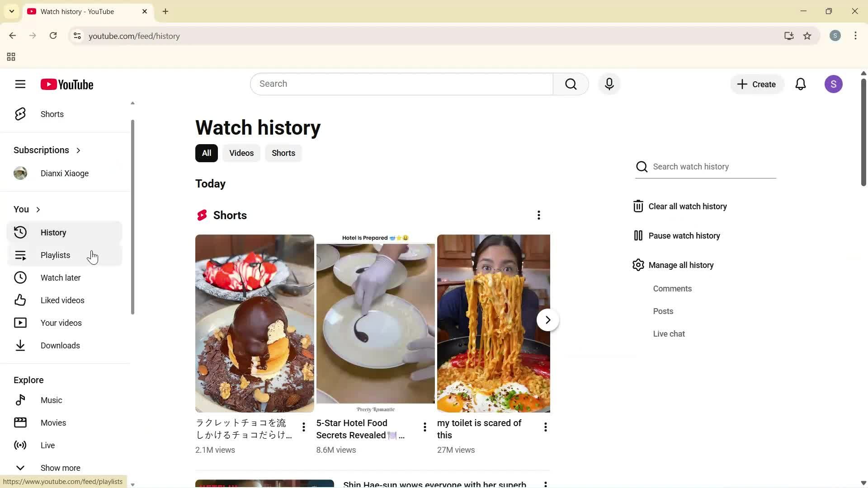Open notifications bell
The height and width of the screenshot is (488, 868).
801,84
